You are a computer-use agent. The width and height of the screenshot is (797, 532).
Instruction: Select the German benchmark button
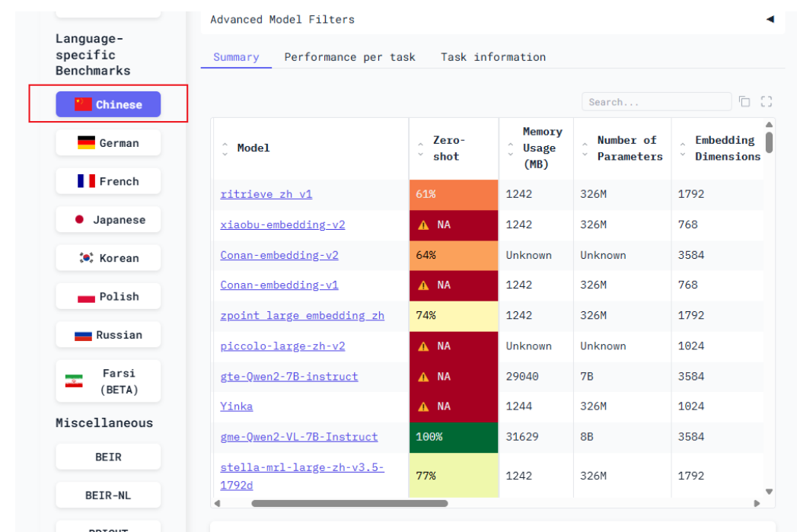coord(108,143)
